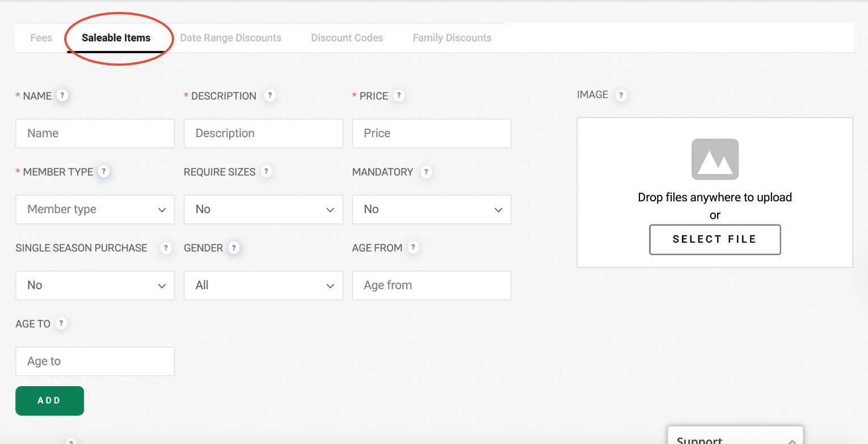Click the help icon beside Price
Image resolution: width=868 pixels, height=444 pixels.
[x=399, y=95]
